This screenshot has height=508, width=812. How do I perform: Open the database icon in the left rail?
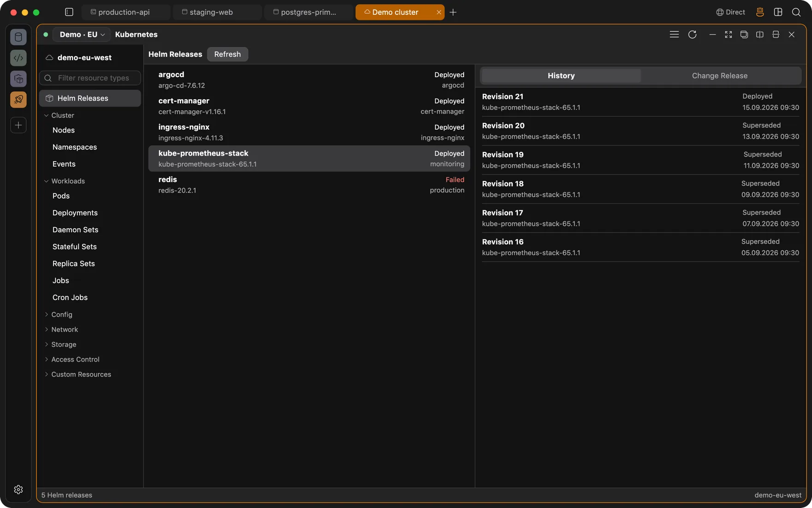[x=18, y=37]
